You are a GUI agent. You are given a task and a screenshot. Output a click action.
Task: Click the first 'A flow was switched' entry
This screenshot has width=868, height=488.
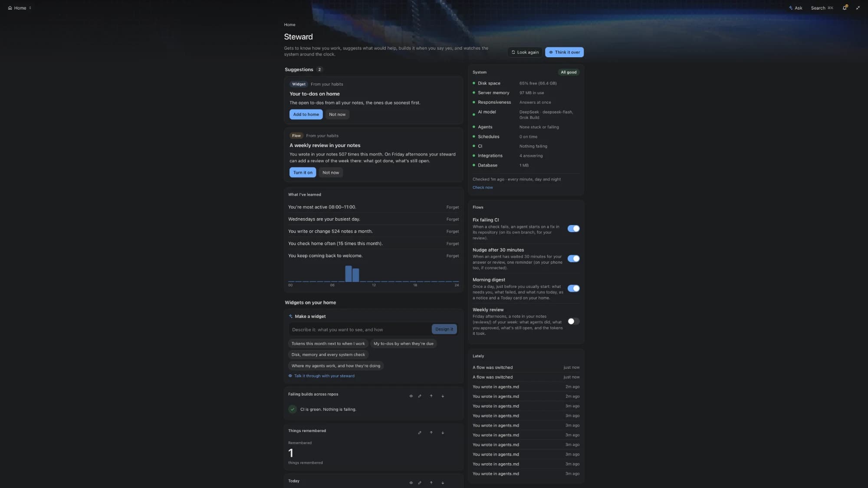[x=526, y=367]
